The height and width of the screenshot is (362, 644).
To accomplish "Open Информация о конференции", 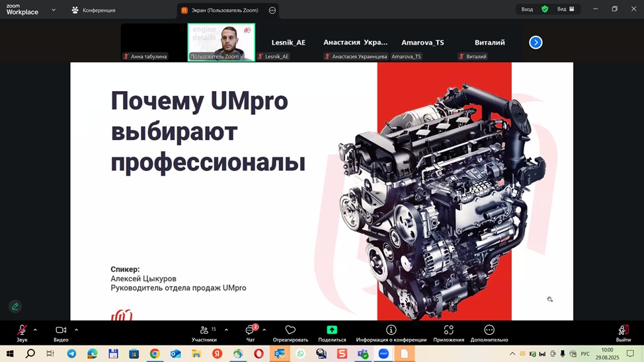I will [391, 332].
